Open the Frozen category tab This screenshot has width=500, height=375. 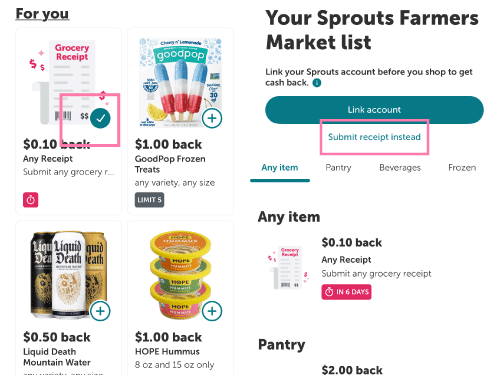click(x=462, y=168)
